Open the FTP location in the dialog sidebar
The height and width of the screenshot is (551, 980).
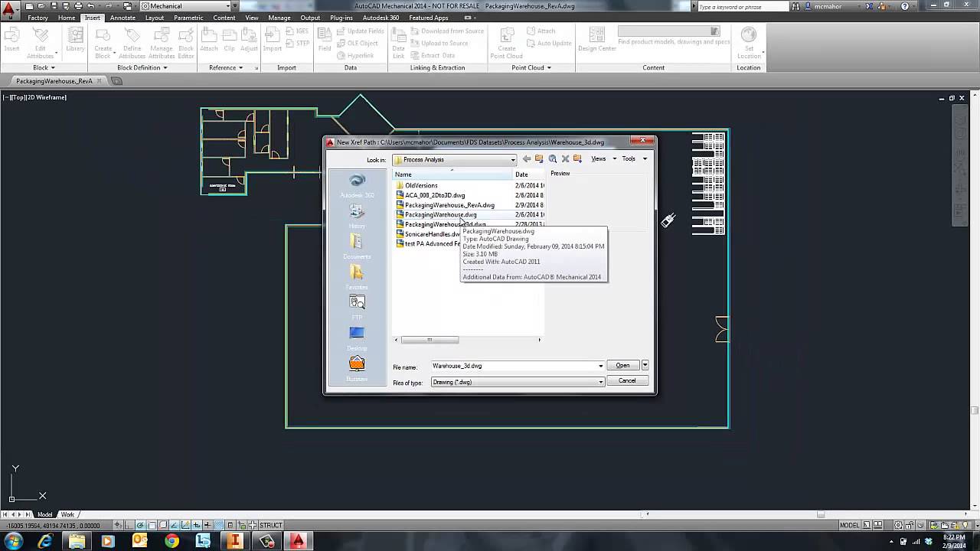(357, 307)
